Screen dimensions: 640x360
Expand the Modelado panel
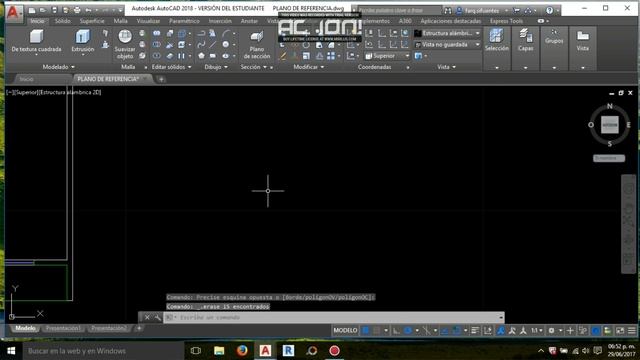click(x=59, y=67)
